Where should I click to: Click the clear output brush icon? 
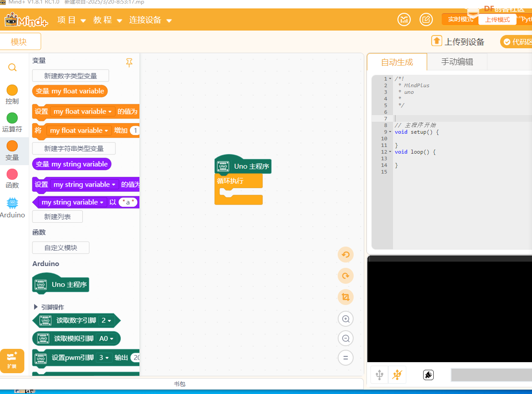tap(428, 375)
